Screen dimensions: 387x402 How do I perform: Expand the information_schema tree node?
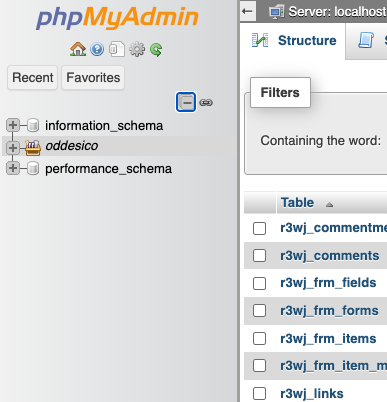point(13,125)
